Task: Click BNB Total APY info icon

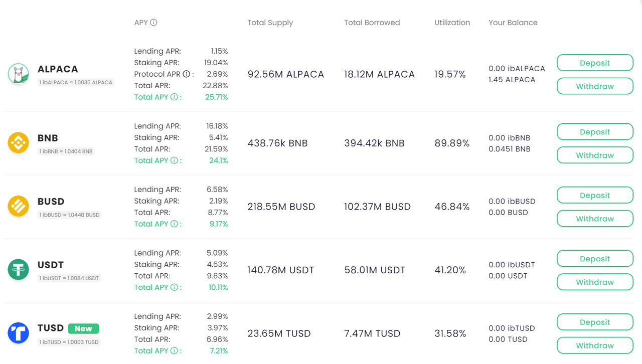Action: click(x=174, y=160)
